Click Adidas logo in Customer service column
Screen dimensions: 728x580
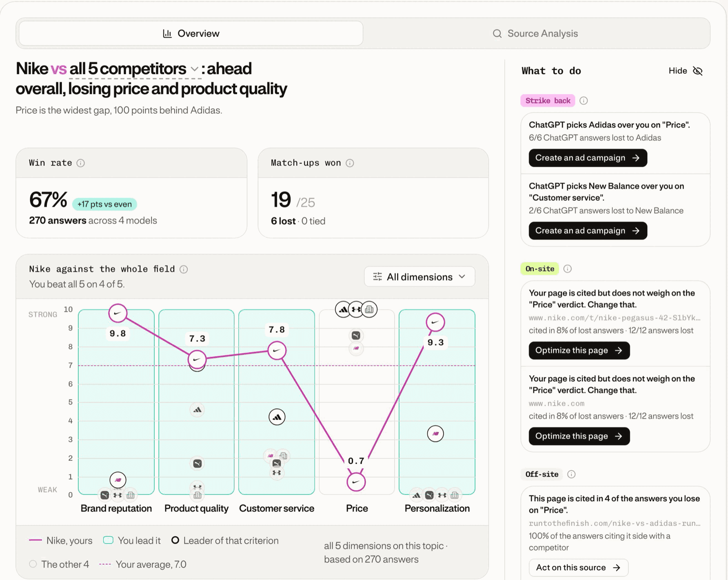click(277, 417)
